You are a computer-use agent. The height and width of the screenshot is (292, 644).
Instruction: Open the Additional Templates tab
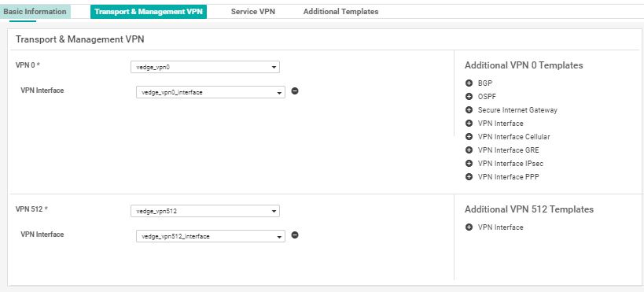pos(341,12)
